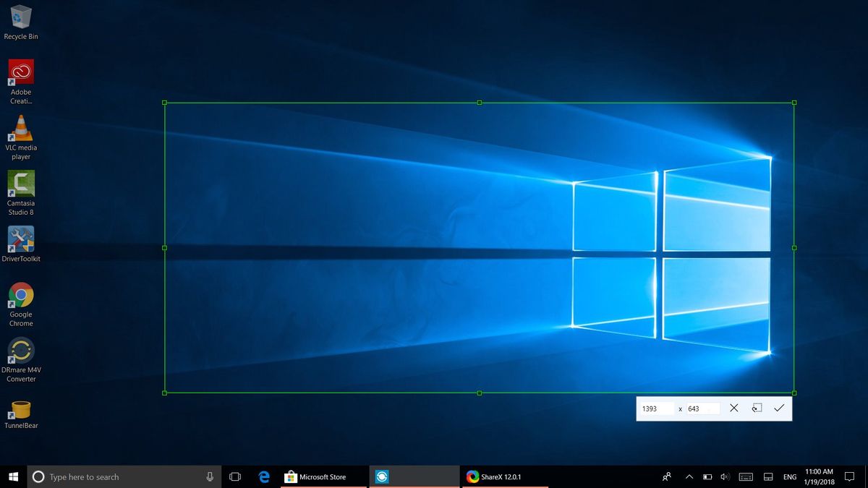Open the ENG language switcher
868x488 pixels.
pyautogui.click(x=789, y=476)
